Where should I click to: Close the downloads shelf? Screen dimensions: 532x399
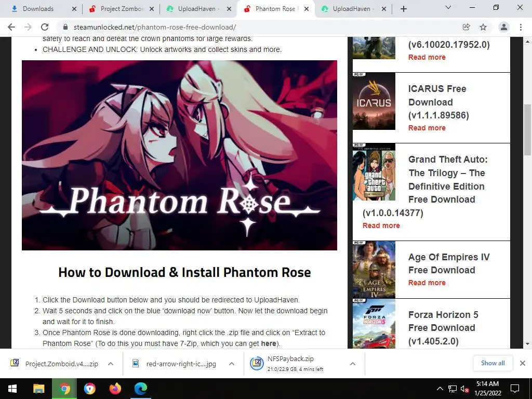(x=523, y=363)
